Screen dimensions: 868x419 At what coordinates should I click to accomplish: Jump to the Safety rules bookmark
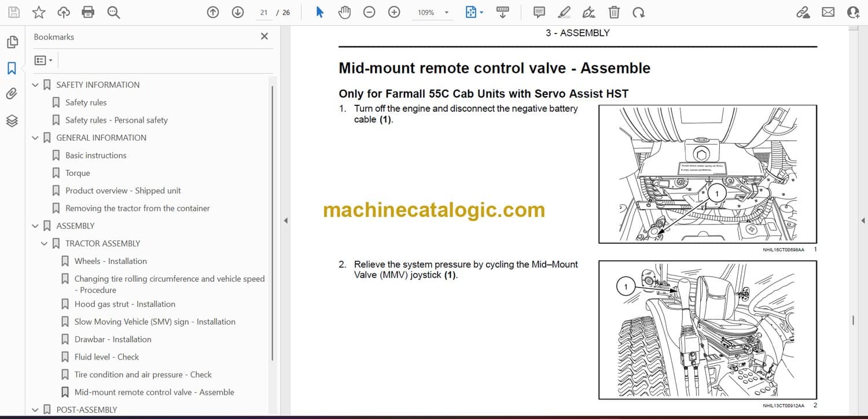pos(86,102)
